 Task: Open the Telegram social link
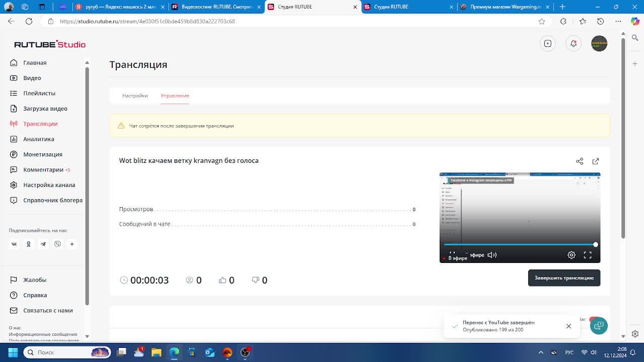[x=43, y=244]
